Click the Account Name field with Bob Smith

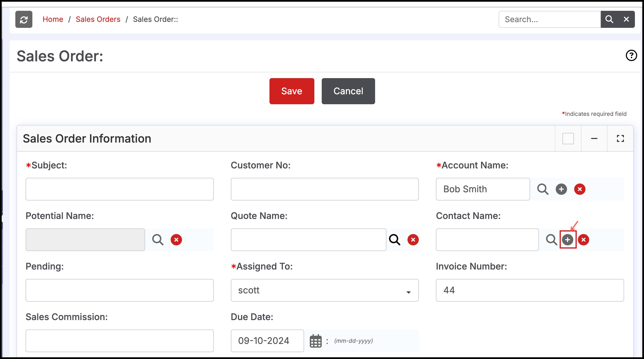pos(483,189)
